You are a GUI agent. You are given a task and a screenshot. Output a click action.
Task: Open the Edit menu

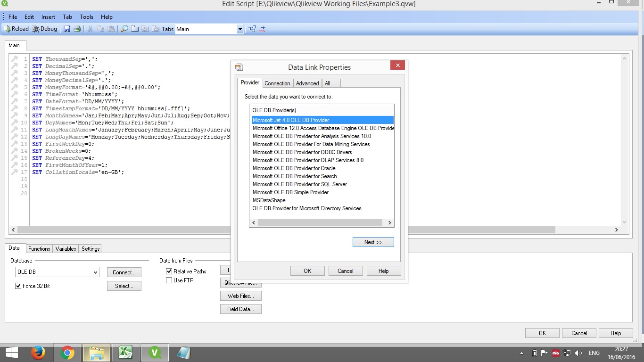click(x=29, y=17)
